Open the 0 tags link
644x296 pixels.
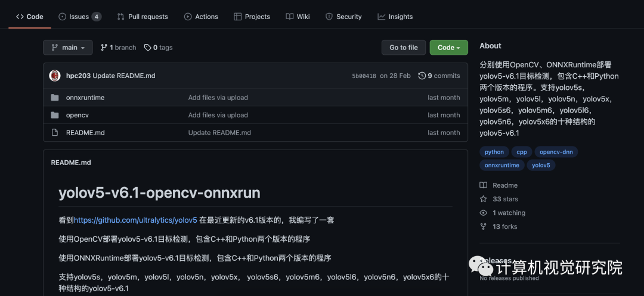[x=158, y=48]
